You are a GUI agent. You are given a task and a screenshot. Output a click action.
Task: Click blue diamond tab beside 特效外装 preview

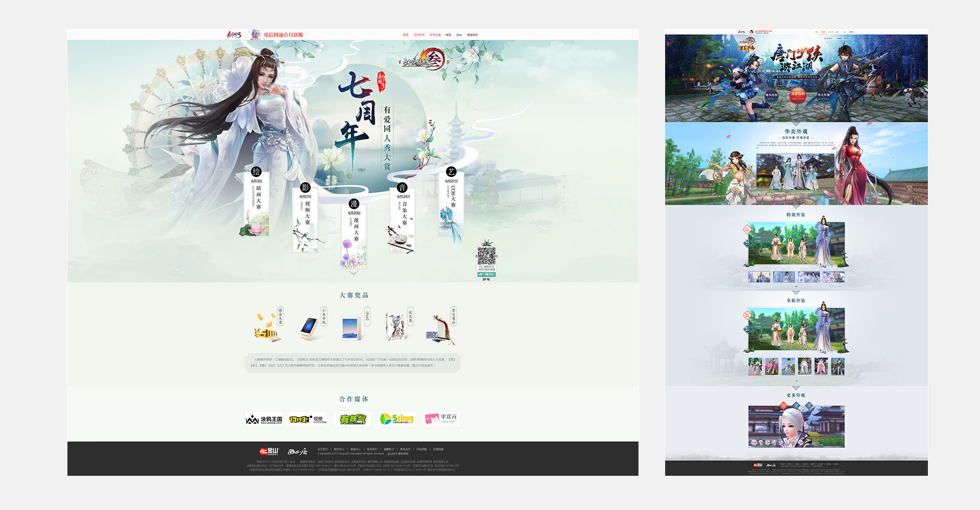(747, 243)
